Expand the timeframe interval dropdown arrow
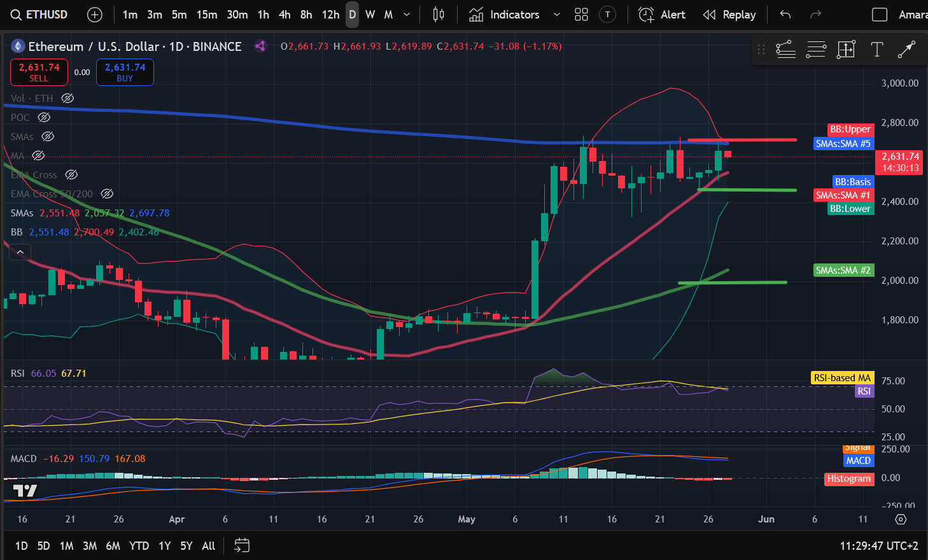Screen dimensions: 928x560 (407, 15)
